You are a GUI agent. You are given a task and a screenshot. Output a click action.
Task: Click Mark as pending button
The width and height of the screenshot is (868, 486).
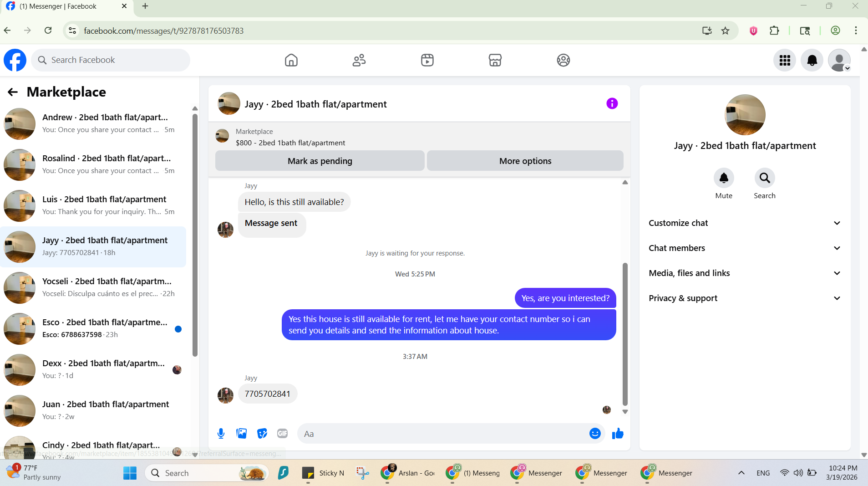pos(320,161)
